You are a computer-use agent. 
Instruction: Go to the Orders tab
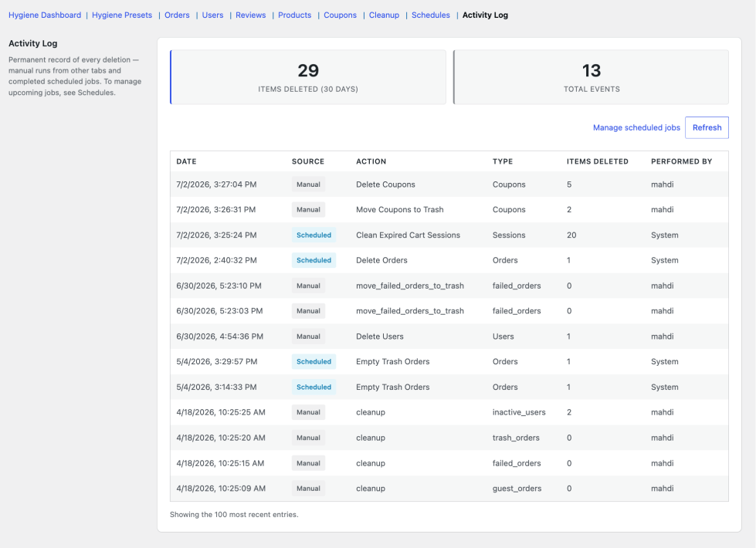coord(177,15)
